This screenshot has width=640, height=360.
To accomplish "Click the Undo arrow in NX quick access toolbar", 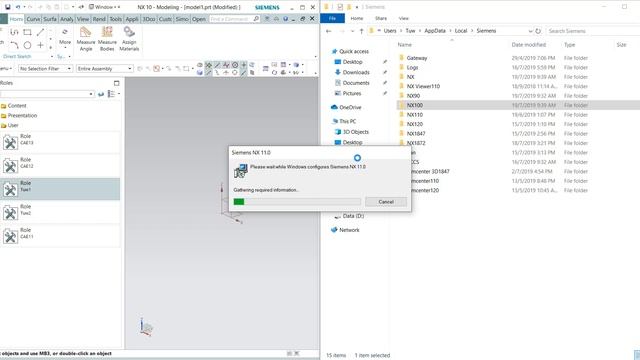I will tap(18, 7).
